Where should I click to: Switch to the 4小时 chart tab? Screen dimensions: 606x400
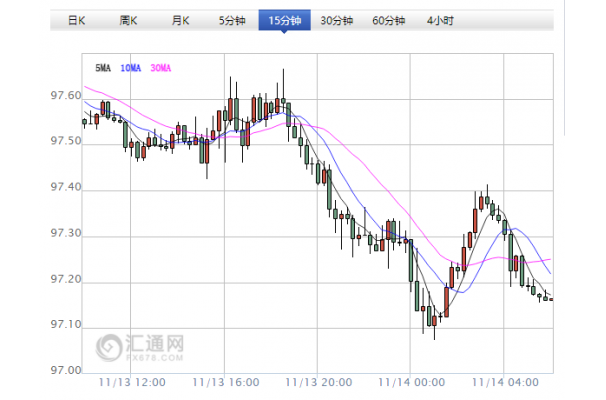(439, 20)
